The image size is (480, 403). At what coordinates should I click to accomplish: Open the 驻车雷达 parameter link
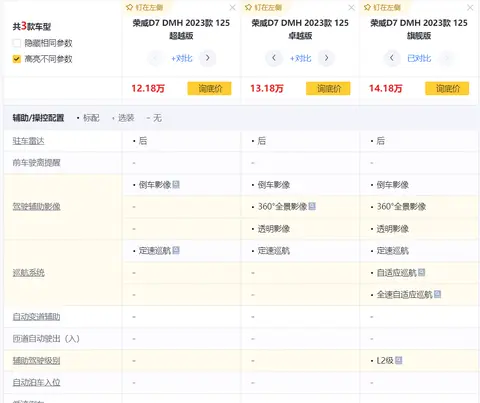[x=28, y=141]
